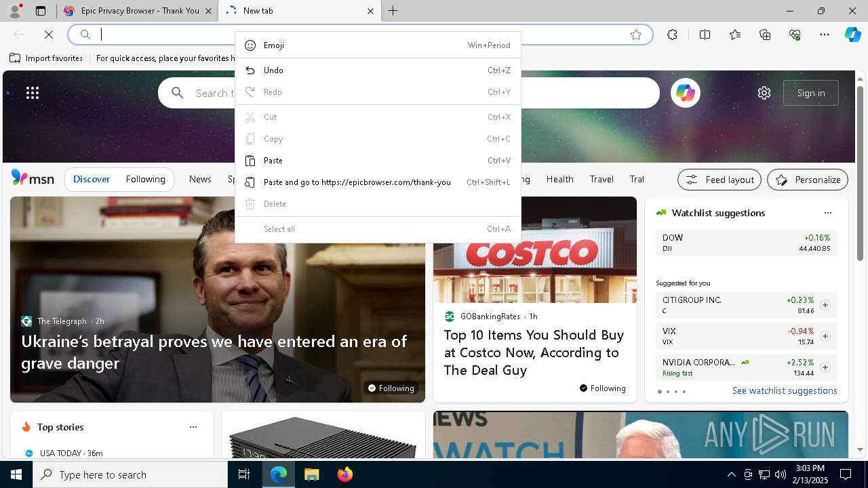This screenshot has width=868, height=488.
Task: Open the Extensions puzzle icon
Action: 672,35
